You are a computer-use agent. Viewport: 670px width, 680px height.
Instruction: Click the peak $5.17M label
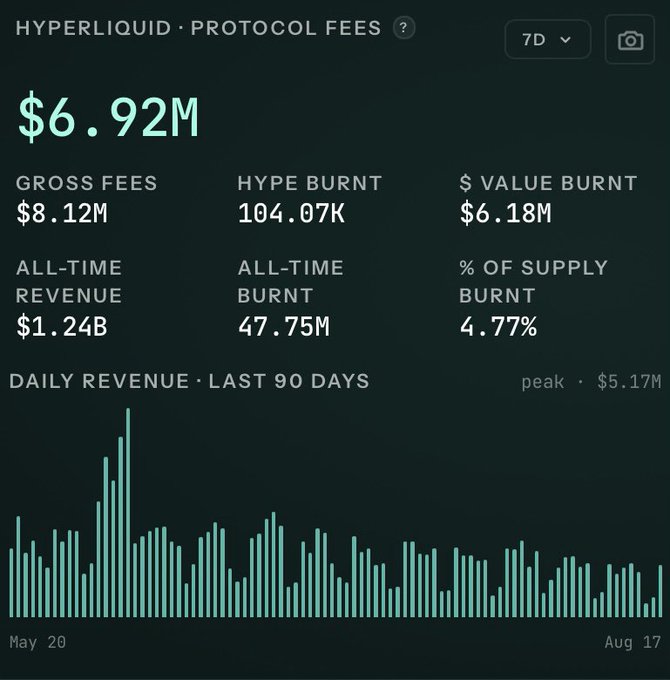click(591, 382)
